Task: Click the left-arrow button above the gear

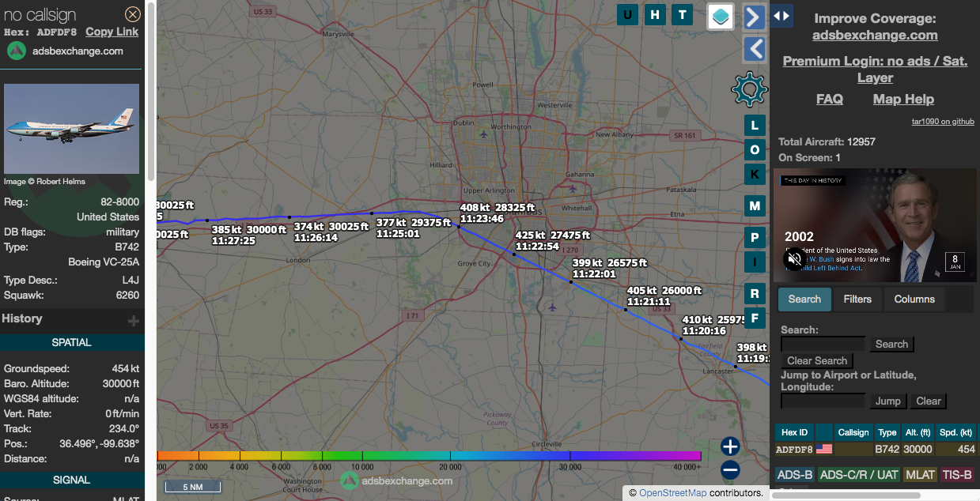Action: click(755, 49)
